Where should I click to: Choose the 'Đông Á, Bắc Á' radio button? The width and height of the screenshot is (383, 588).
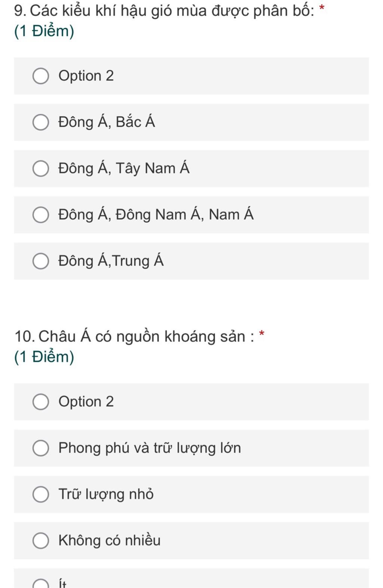(41, 122)
